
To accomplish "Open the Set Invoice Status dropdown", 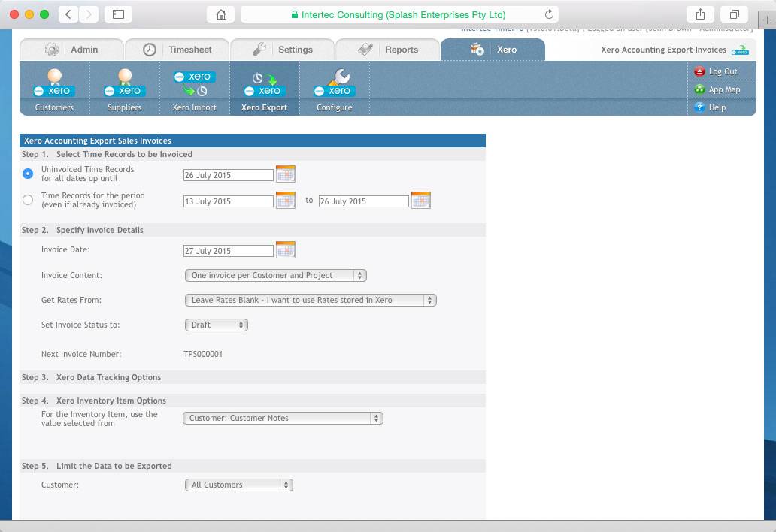I will click(217, 325).
